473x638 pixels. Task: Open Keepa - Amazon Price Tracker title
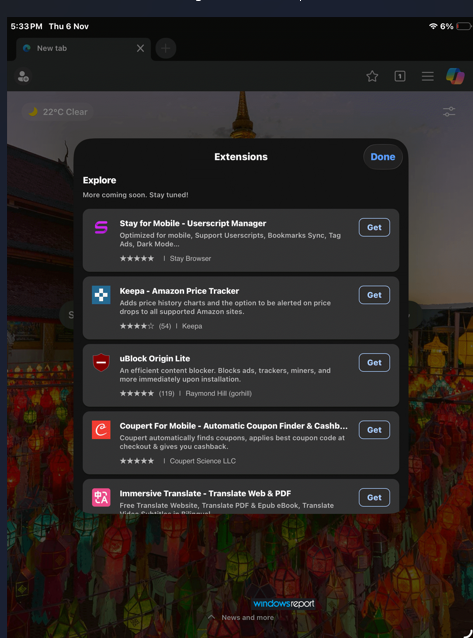click(x=179, y=291)
